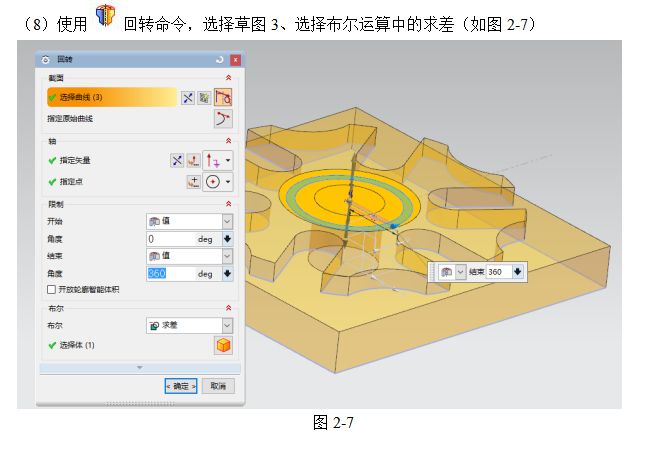Click the arrow button beside end angle 360
Image resolution: width=648 pixels, height=450 pixels.
pyautogui.click(x=227, y=274)
